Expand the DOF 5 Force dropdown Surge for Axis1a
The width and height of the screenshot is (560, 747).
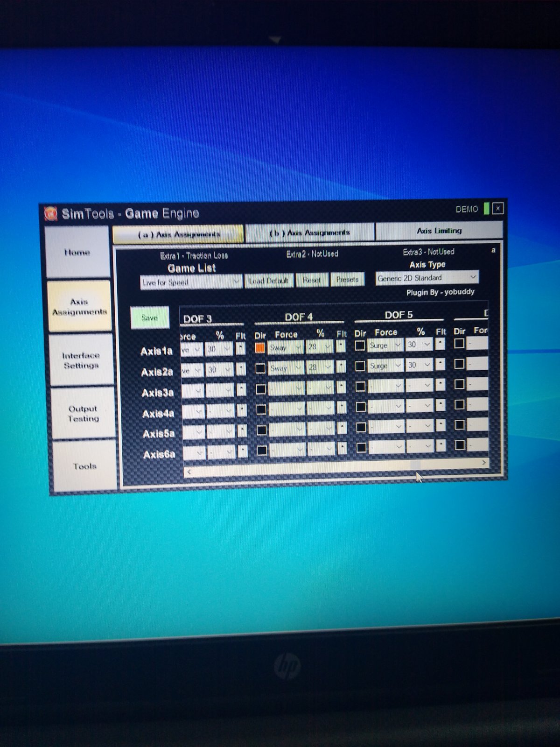click(x=385, y=345)
